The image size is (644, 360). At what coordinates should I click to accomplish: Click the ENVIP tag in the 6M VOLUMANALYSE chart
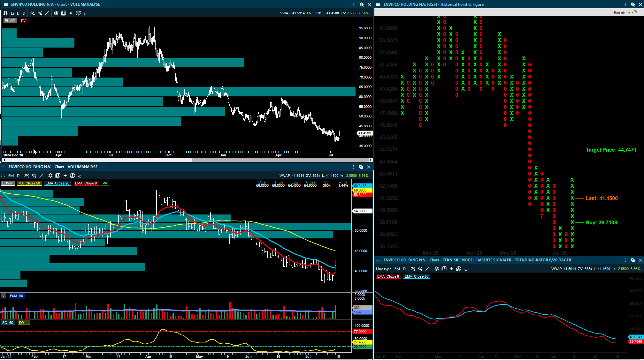(7, 183)
